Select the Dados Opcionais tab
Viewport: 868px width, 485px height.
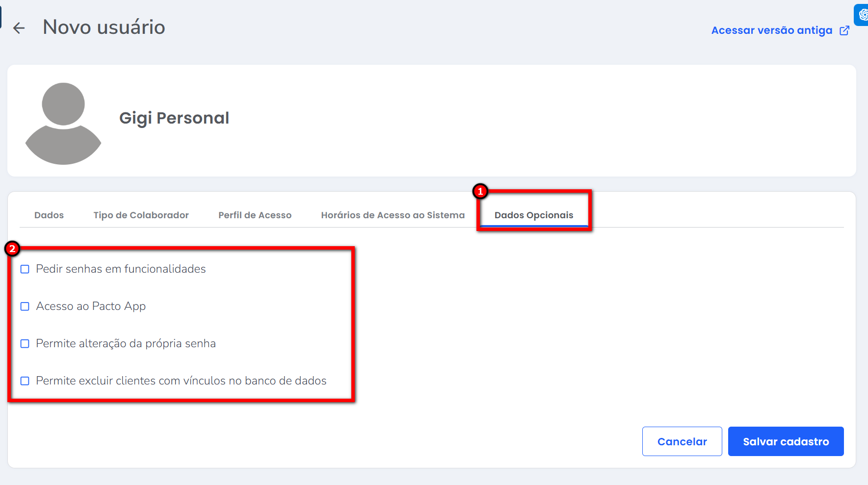(533, 215)
